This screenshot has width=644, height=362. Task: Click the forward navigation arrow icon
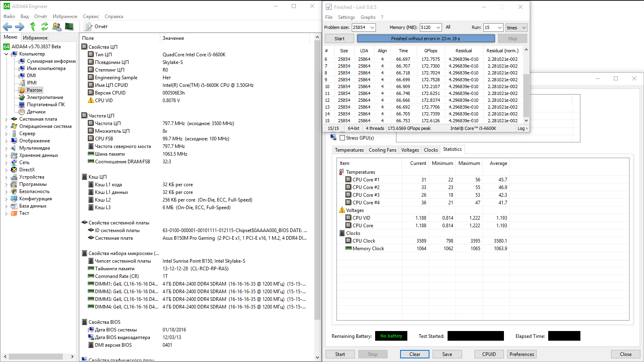click(20, 27)
